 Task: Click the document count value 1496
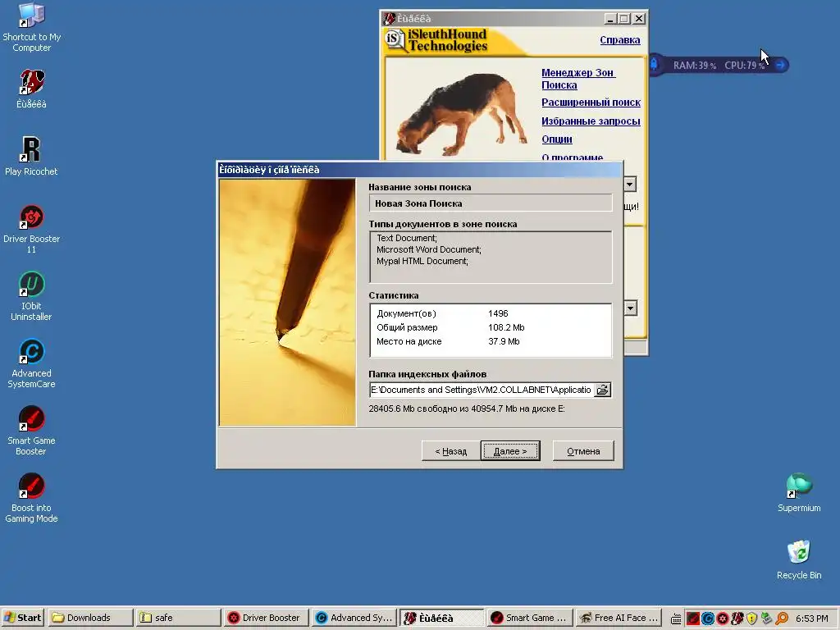pos(498,313)
